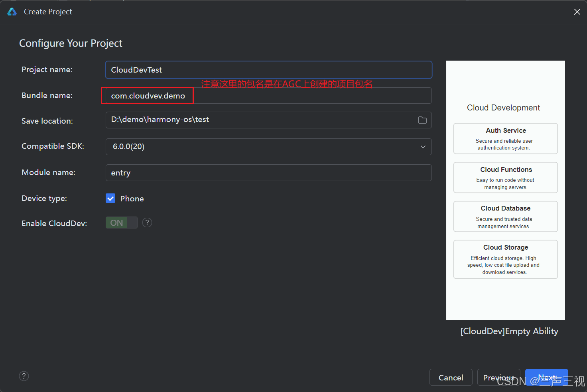The image size is (587, 392).
Task: Select the Cloud Storage card in preview
Action: (x=505, y=259)
